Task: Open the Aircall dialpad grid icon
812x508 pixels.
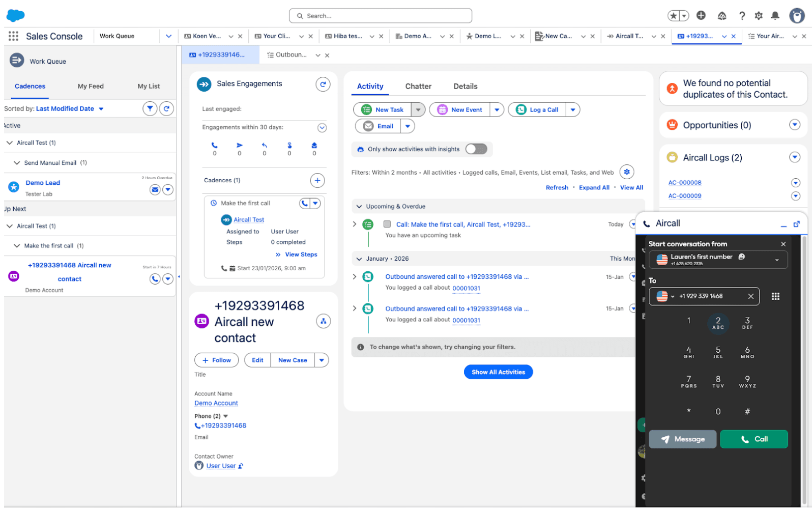Action: 775,296
